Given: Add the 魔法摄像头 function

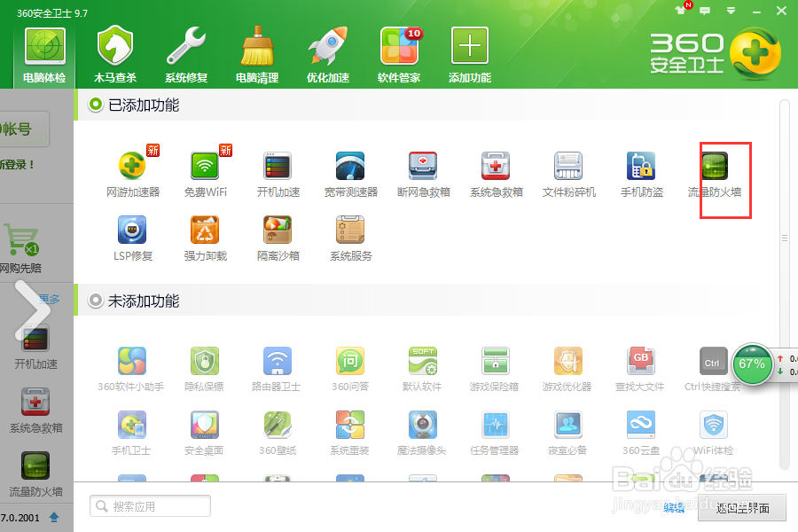Looking at the screenshot, I should click(x=422, y=433).
